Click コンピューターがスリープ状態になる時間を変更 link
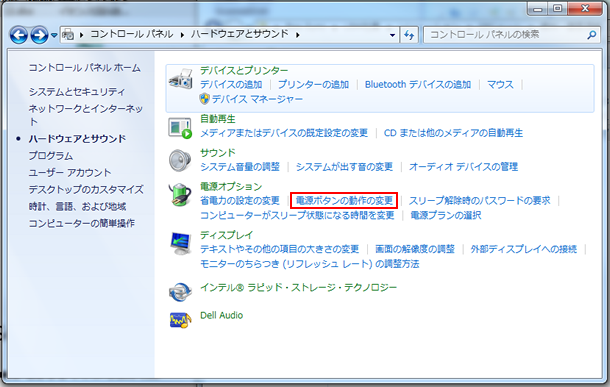Screen dimensions: 610x387 tap(297, 215)
